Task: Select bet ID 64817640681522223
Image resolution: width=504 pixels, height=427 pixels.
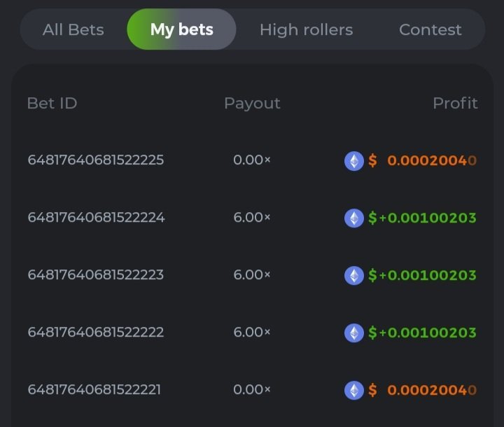Action: [x=96, y=275]
